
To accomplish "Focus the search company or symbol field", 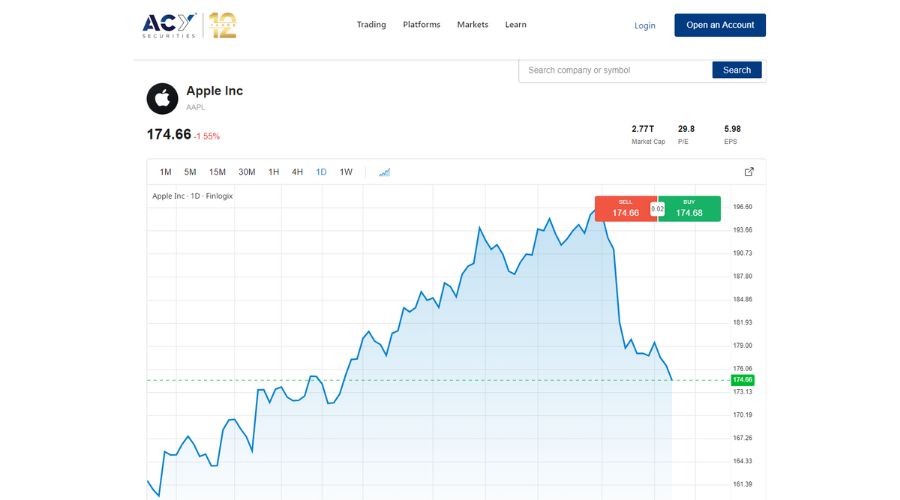I will (615, 70).
